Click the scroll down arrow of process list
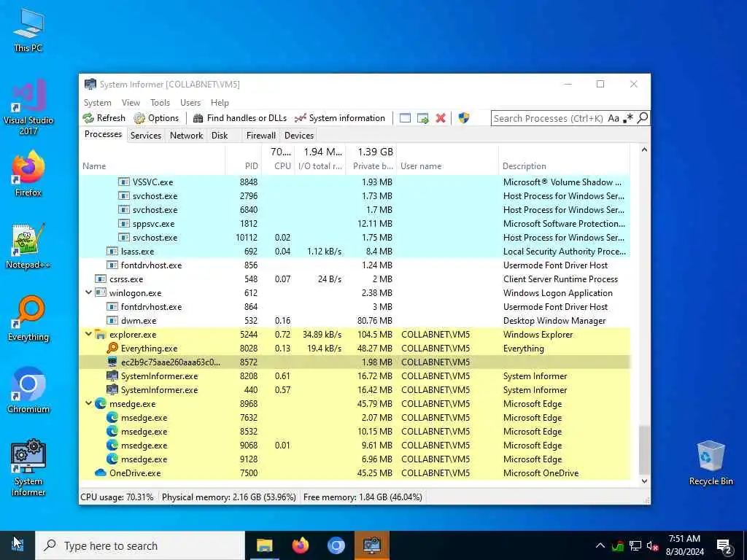The image size is (747, 560). (x=644, y=481)
